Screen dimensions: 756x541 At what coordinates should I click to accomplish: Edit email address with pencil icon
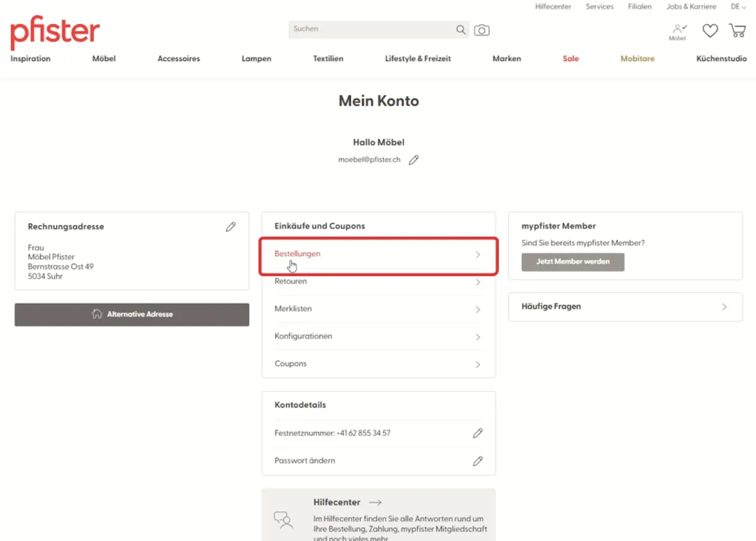(x=414, y=160)
